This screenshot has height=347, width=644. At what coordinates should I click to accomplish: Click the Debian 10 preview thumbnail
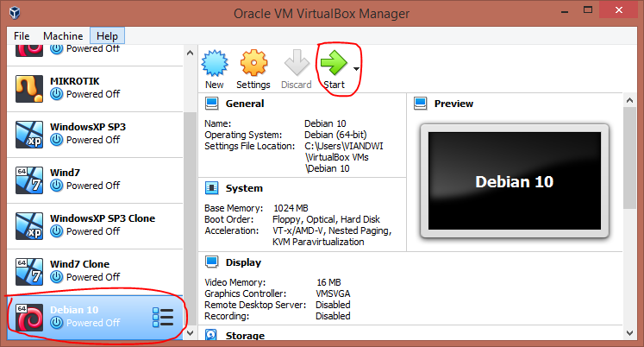(x=514, y=181)
